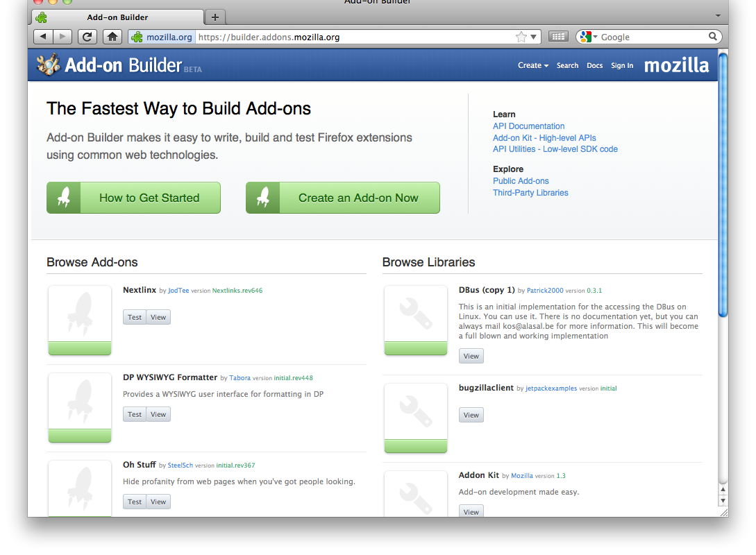
Task: Click the How to Get Started button
Action: 133,198
